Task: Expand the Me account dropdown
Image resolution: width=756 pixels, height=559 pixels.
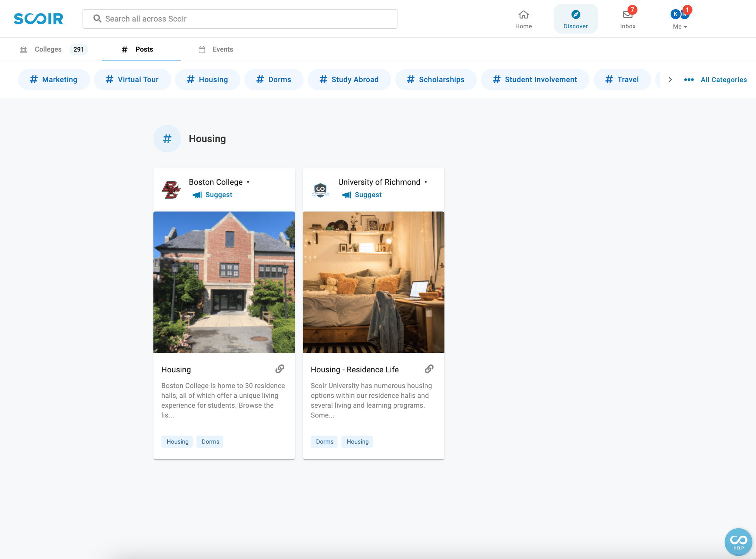Action: 679,26
